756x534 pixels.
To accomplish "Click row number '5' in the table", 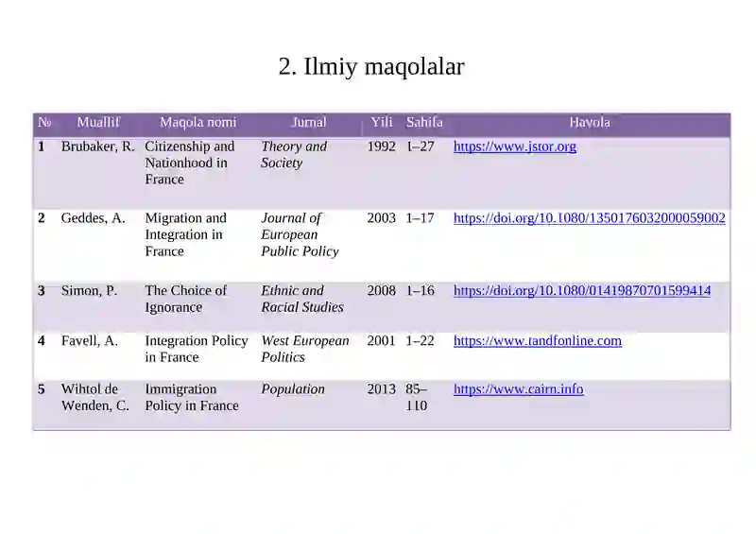I will [x=42, y=389].
